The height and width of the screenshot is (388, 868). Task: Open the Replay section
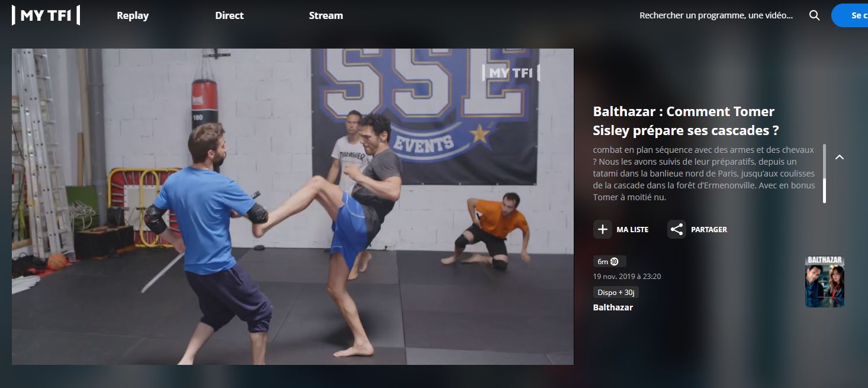pos(133,15)
